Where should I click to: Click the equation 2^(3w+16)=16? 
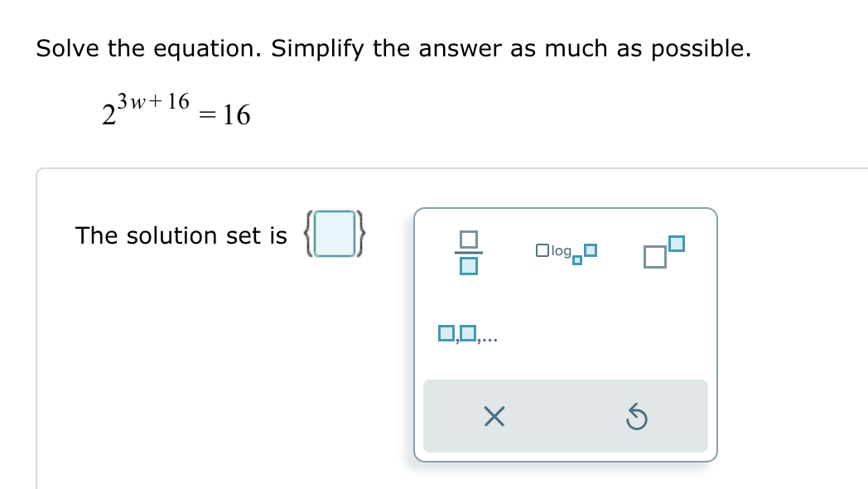174,110
